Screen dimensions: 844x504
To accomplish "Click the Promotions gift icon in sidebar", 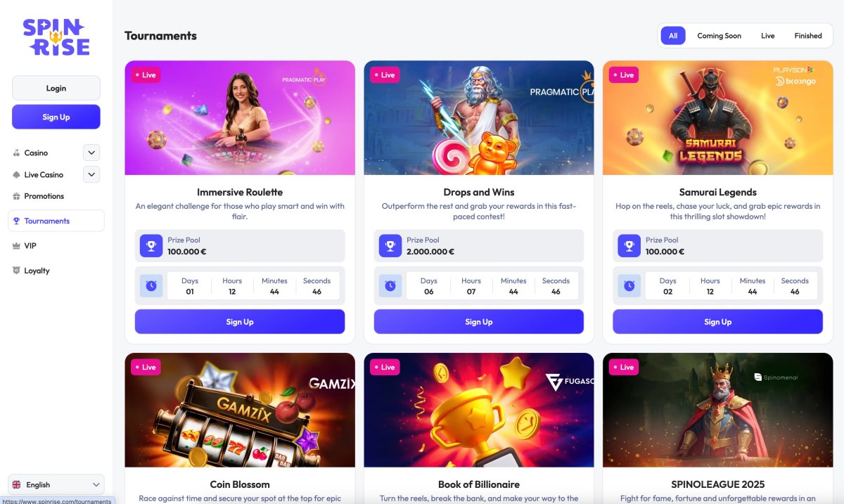I will pos(17,196).
